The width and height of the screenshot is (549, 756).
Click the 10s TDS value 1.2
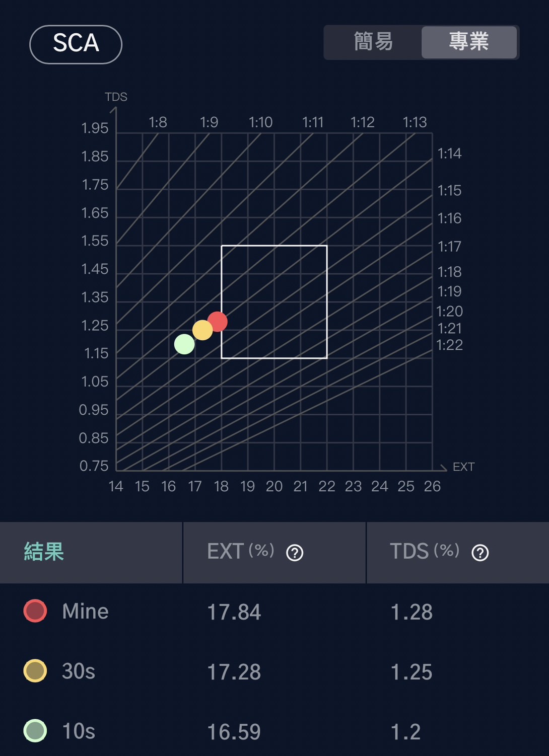[405, 732]
